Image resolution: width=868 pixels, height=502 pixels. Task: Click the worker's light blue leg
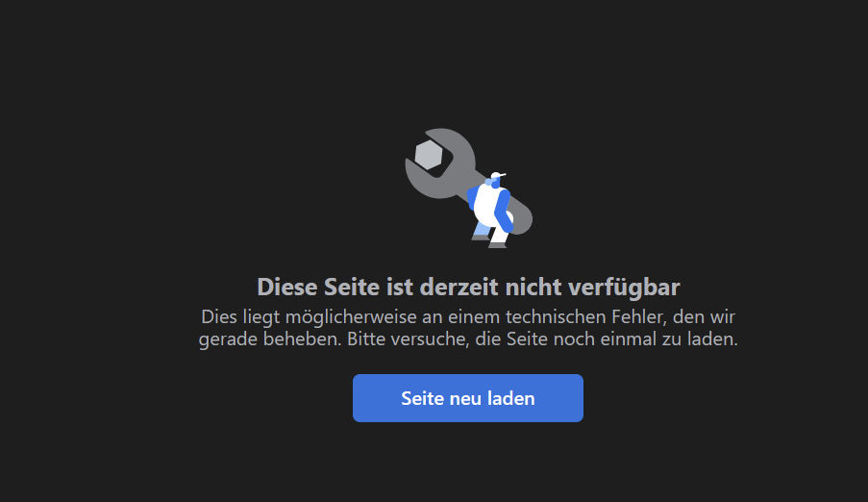483,228
